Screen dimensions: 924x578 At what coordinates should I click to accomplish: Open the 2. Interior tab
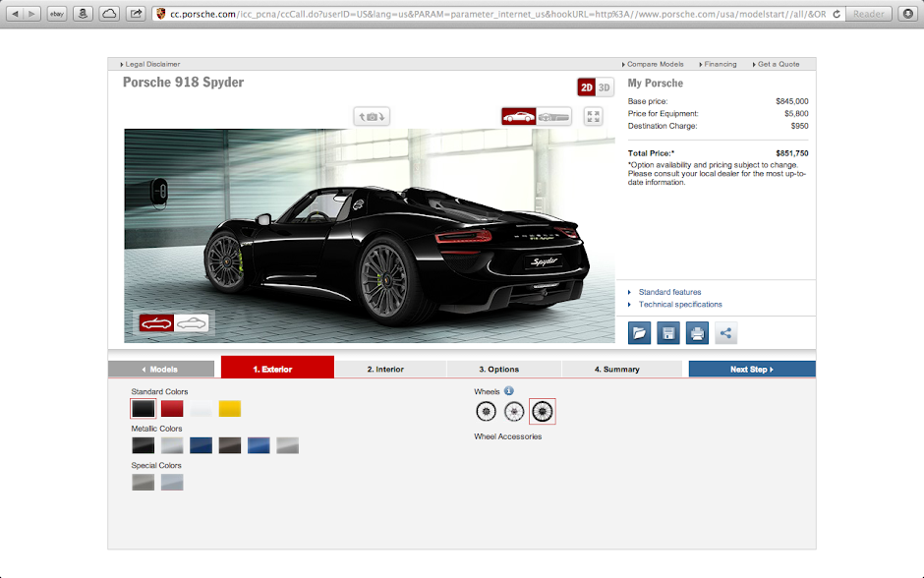point(390,370)
